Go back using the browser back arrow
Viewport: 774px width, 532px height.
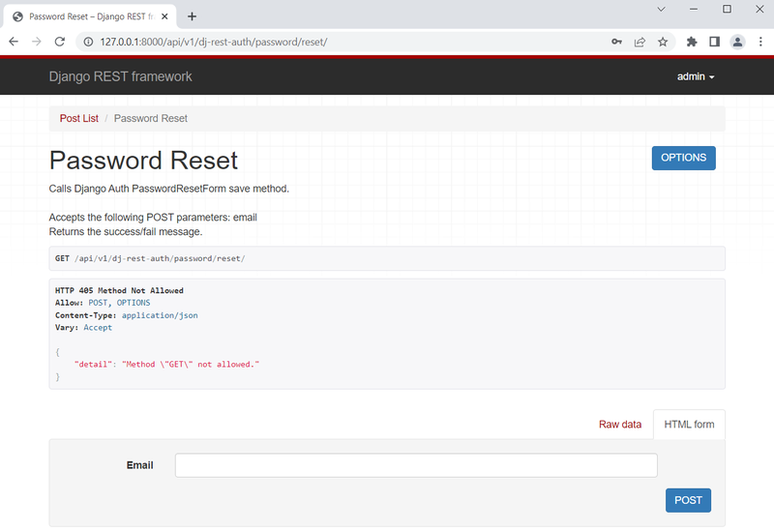tap(14, 42)
